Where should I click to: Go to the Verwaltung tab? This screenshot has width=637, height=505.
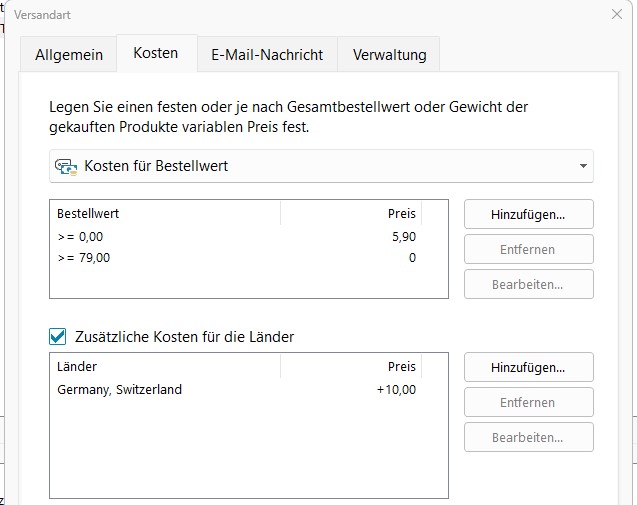pyautogui.click(x=389, y=55)
